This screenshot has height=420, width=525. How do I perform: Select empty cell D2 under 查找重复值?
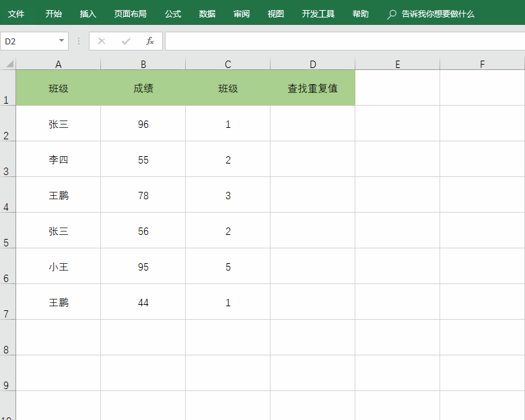click(x=313, y=123)
